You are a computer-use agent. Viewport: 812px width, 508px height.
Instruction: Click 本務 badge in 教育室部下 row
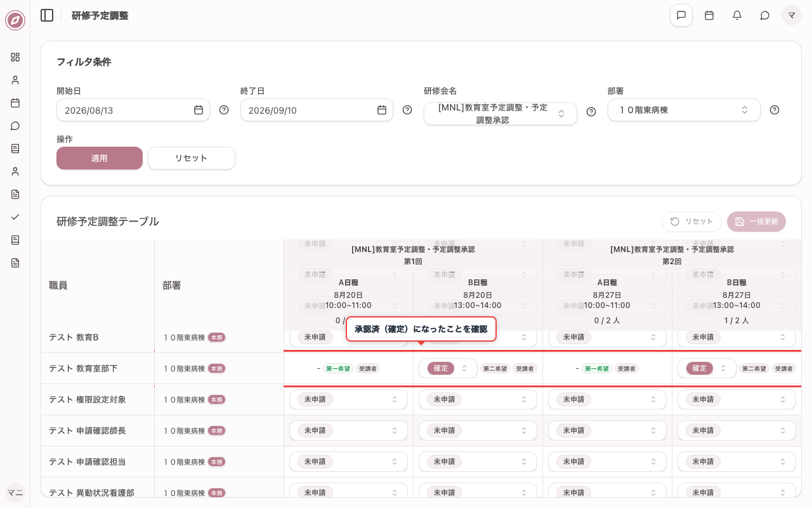[x=217, y=368]
